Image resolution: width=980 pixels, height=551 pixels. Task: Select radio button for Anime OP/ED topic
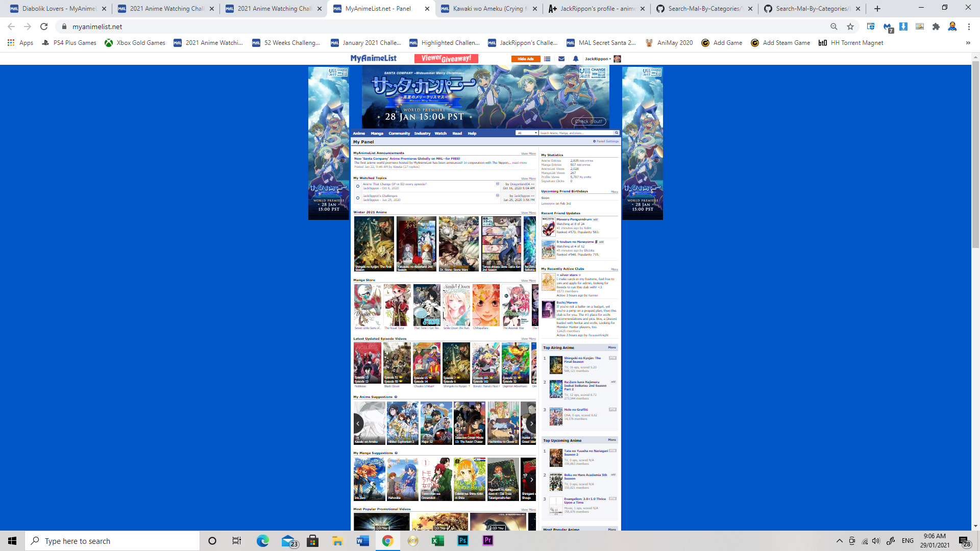358,186
